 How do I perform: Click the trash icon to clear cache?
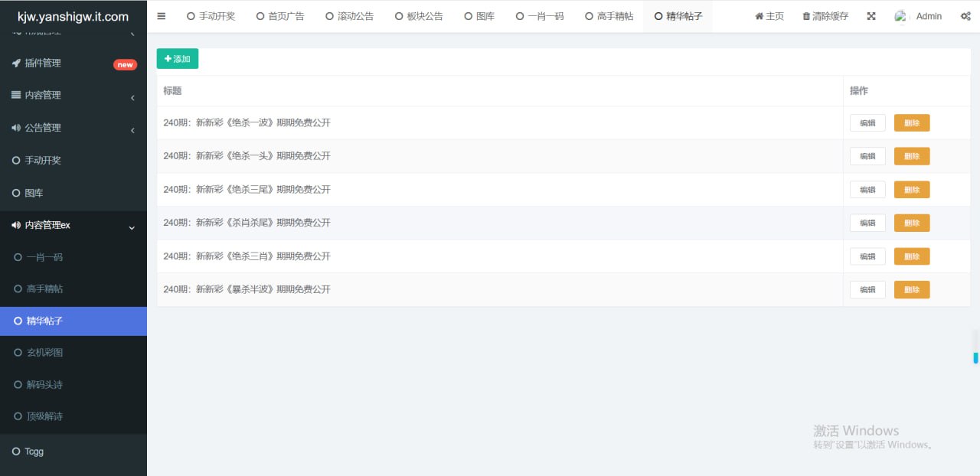(806, 16)
